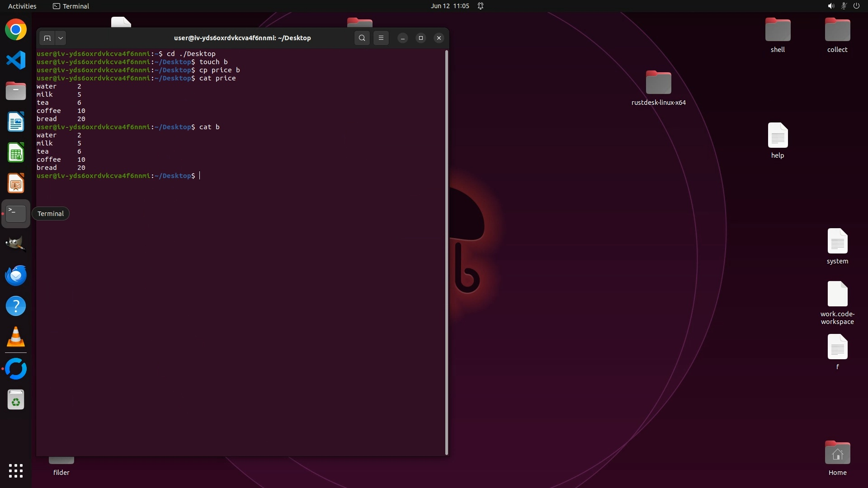Launch Google Chrome from the dock
Image resolution: width=868 pixels, height=488 pixels.
tap(16, 30)
